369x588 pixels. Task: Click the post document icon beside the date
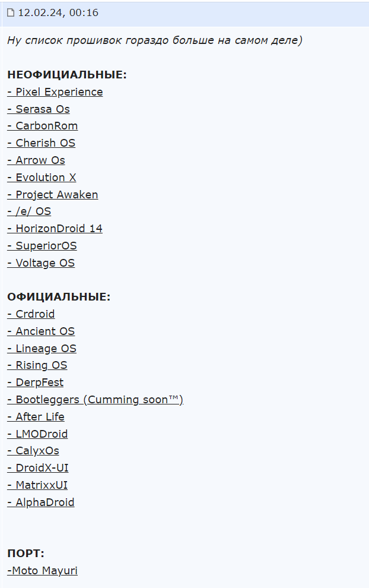(11, 12)
